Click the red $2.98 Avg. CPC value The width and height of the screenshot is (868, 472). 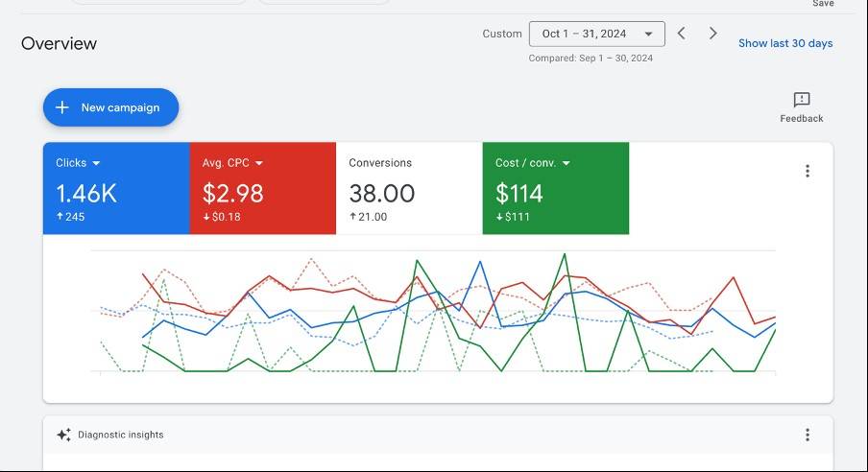pyautogui.click(x=232, y=193)
